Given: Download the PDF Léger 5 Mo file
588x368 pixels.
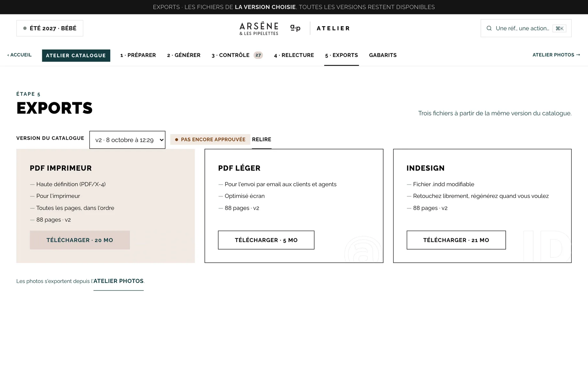Looking at the screenshot, I should pyautogui.click(x=266, y=240).
